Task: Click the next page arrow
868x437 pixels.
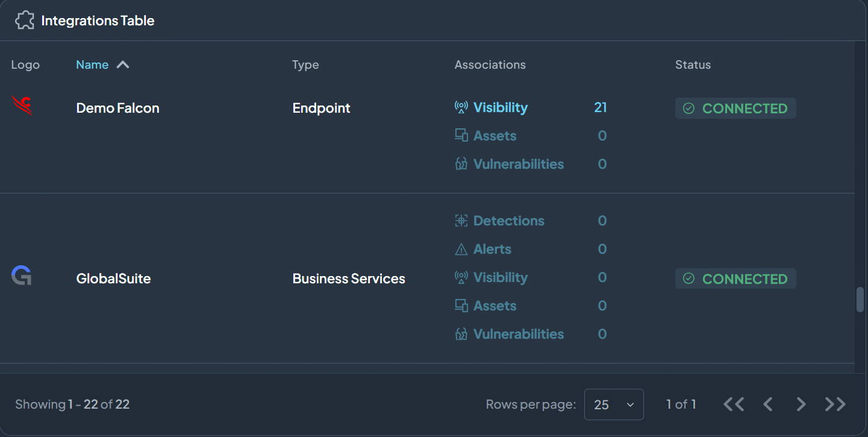Action: 801,404
